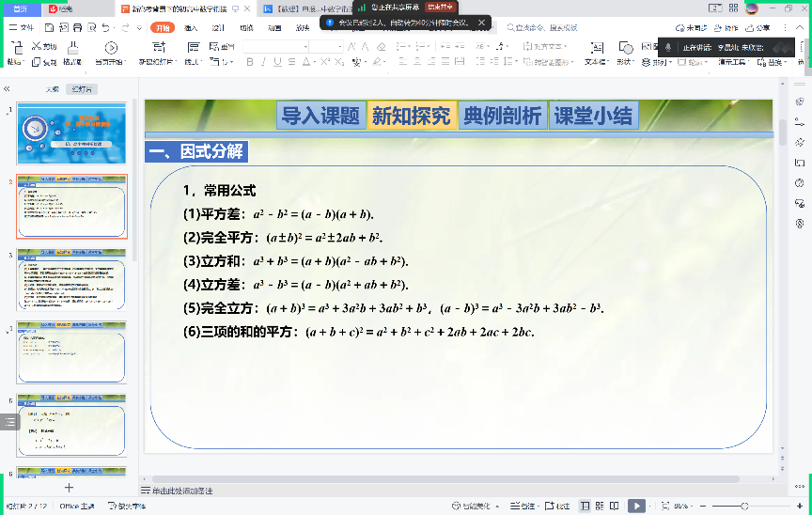Screen dimensions: 812x515
Task: Click the Bold formatting icon
Action: click(x=251, y=62)
